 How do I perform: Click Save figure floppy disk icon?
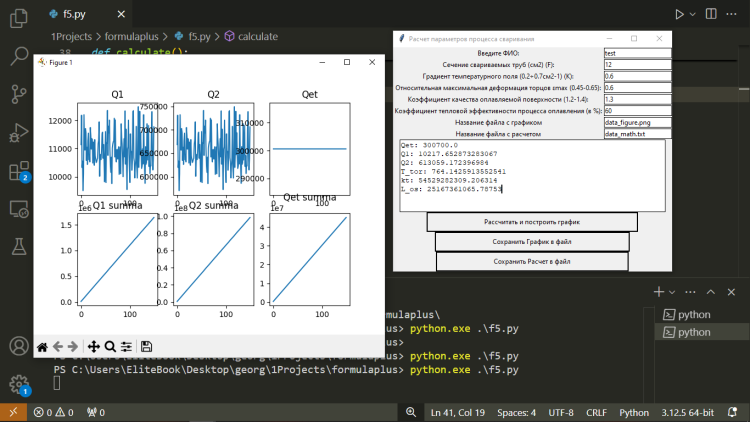[x=147, y=346]
